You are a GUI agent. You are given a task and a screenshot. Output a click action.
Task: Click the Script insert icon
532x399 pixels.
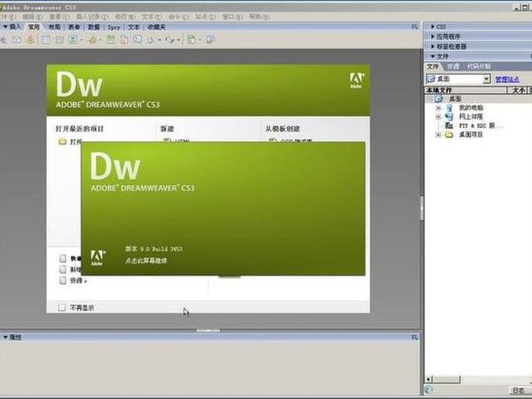click(x=170, y=40)
